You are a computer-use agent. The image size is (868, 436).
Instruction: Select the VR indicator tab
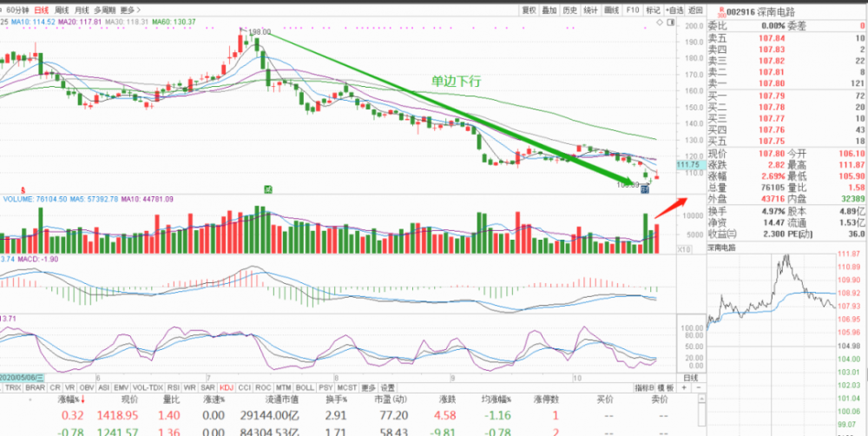pyautogui.click(x=69, y=388)
